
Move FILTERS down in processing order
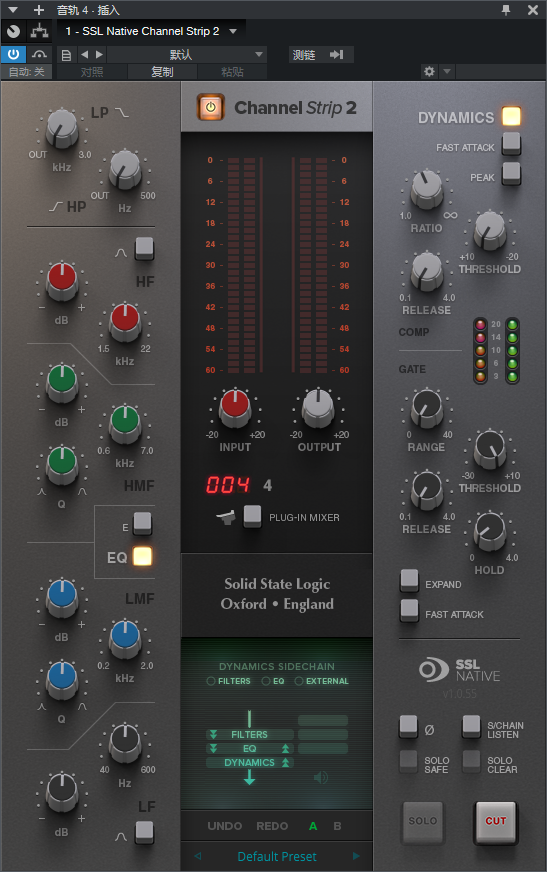click(213, 735)
